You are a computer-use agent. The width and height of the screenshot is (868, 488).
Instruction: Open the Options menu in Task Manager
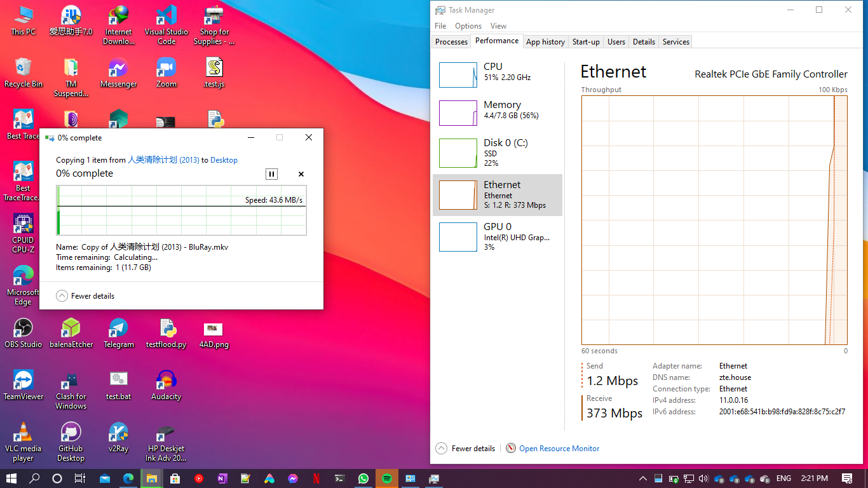coord(468,26)
